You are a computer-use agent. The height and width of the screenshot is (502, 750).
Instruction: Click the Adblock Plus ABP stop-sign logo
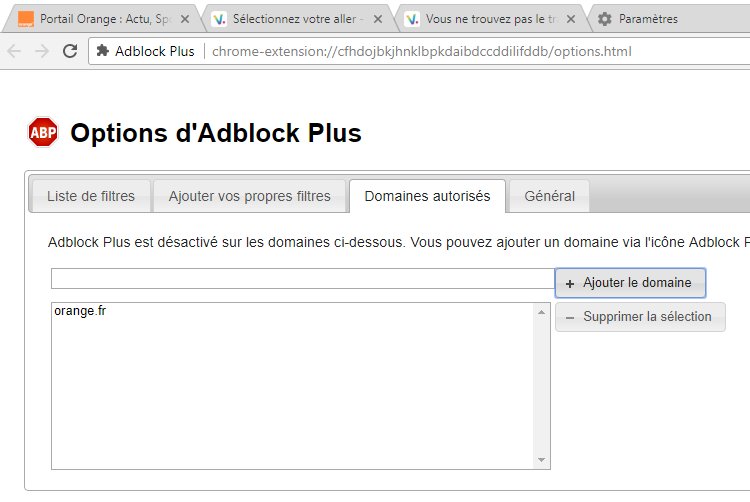click(x=43, y=133)
